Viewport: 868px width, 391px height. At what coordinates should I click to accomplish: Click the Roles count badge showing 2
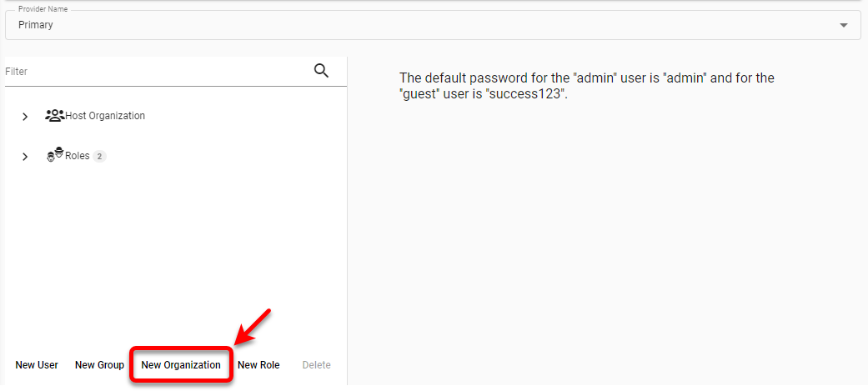pos(99,156)
